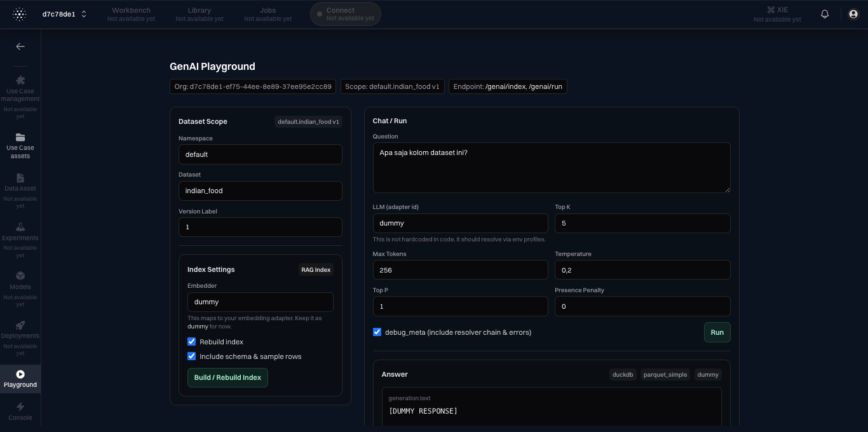Click the LLM (adapter id) field
Screen dimensions: 868x432
(461, 223)
